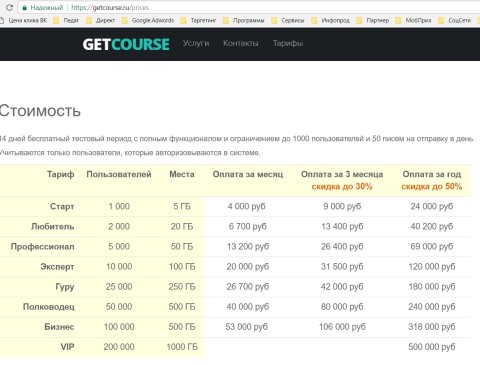480x365 pixels.
Task: Click the Места column header
Action: coord(182,174)
